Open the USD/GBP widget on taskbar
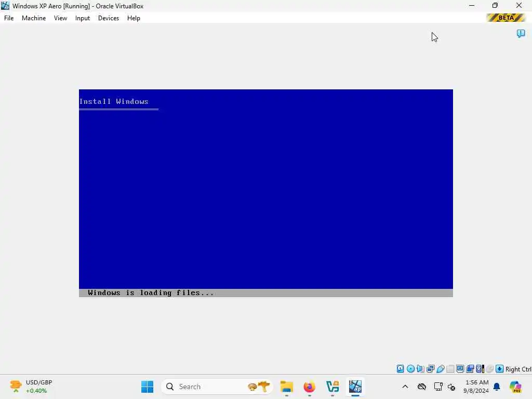532x399 pixels. [x=31, y=387]
